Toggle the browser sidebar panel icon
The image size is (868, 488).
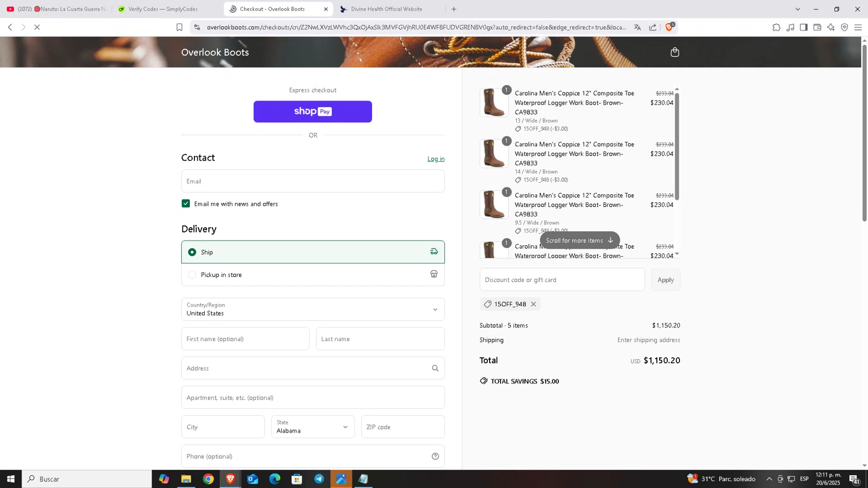tap(804, 27)
